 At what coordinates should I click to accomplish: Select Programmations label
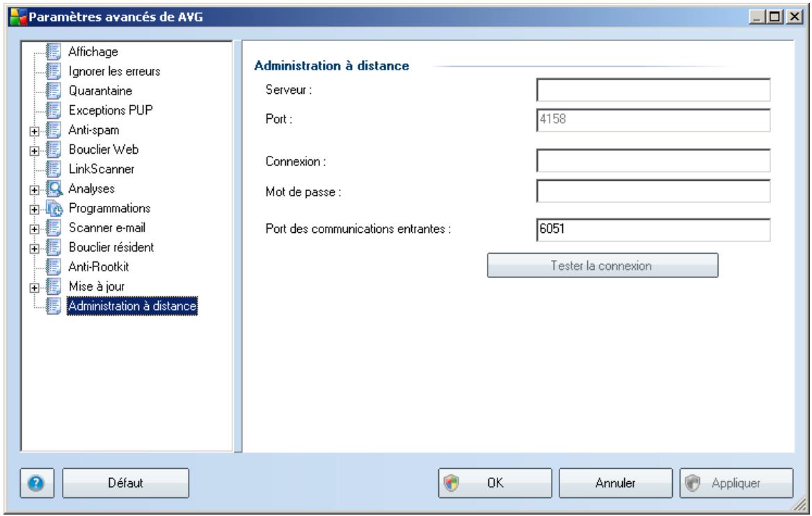pos(110,208)
